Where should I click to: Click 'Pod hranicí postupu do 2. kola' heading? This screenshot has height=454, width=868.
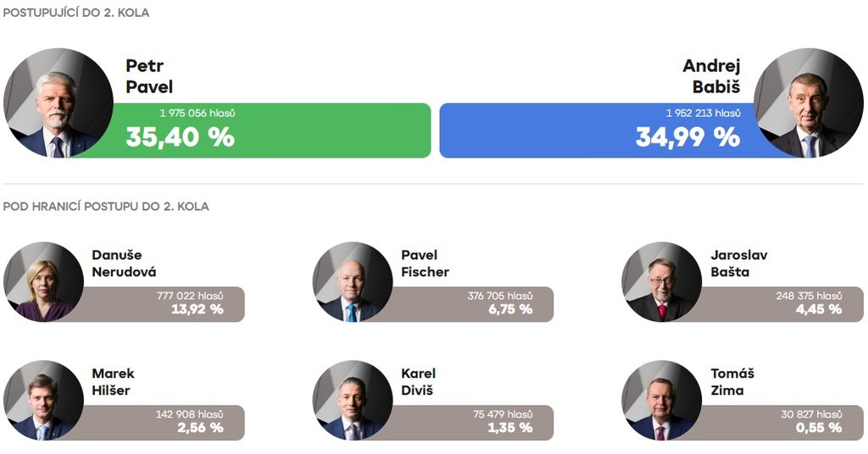coord(106,207)
